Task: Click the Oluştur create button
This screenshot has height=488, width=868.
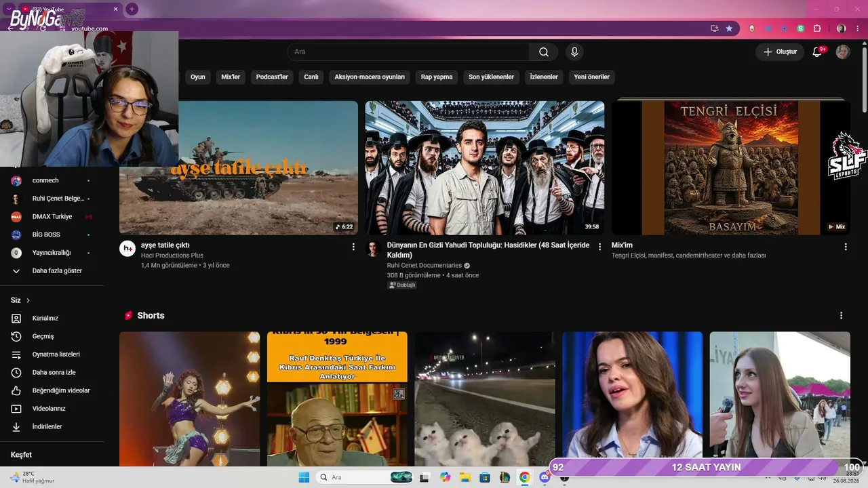Action: coord(780,52)
